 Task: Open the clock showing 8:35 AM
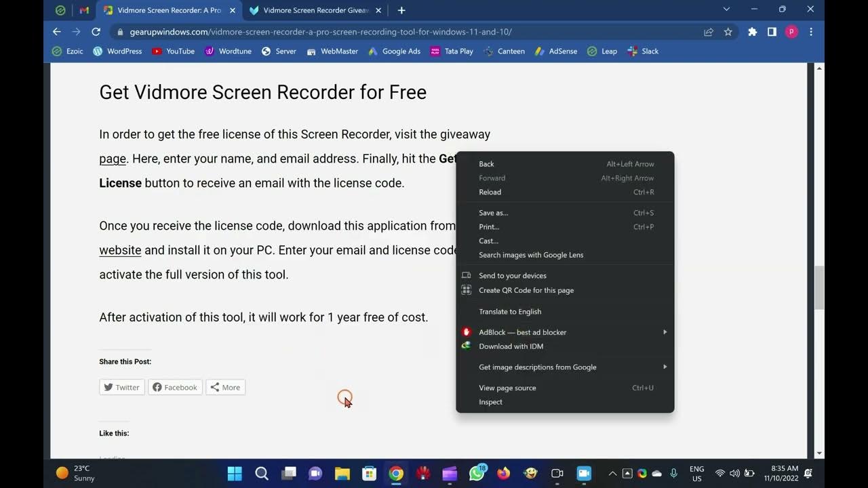[x=781, y=473]
